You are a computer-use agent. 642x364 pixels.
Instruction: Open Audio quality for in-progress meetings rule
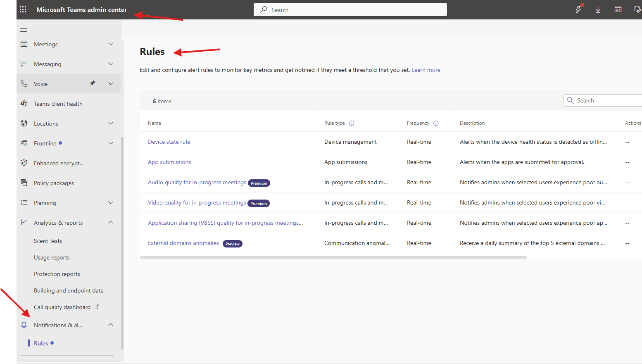pyautogui.click(x=197, y=182)
